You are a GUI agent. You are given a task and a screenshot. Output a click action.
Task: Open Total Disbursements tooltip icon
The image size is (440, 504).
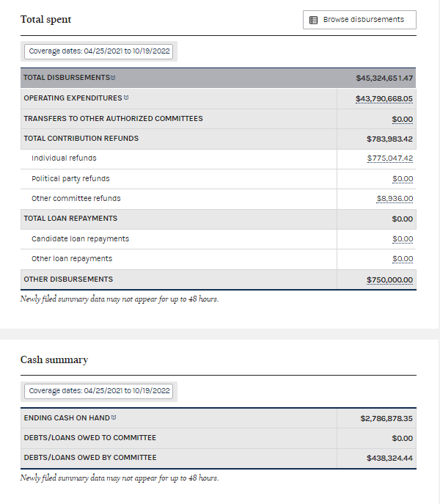coord(113,78)
